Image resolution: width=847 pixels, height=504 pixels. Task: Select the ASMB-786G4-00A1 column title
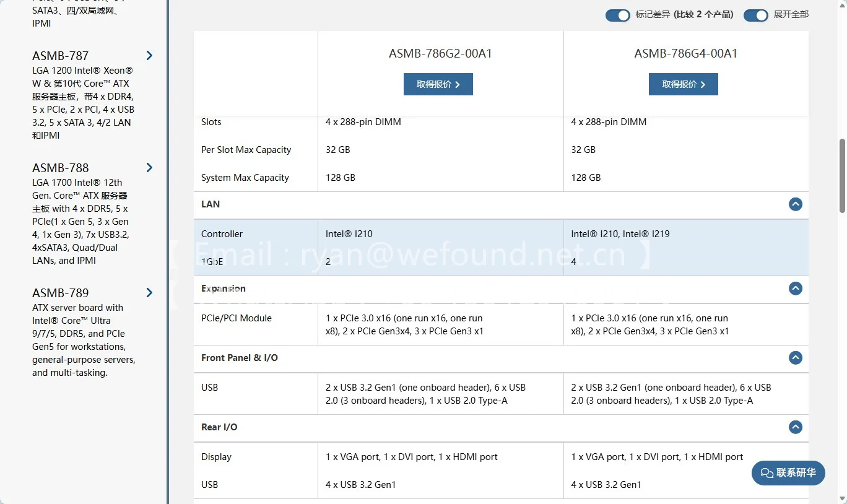[x=686, y=54]
